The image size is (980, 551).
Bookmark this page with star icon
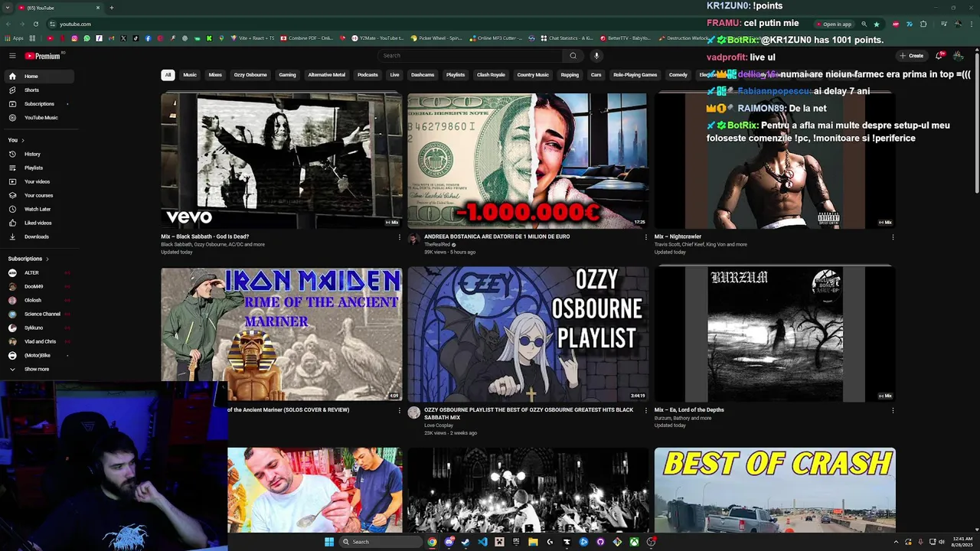tap(877, 24)
